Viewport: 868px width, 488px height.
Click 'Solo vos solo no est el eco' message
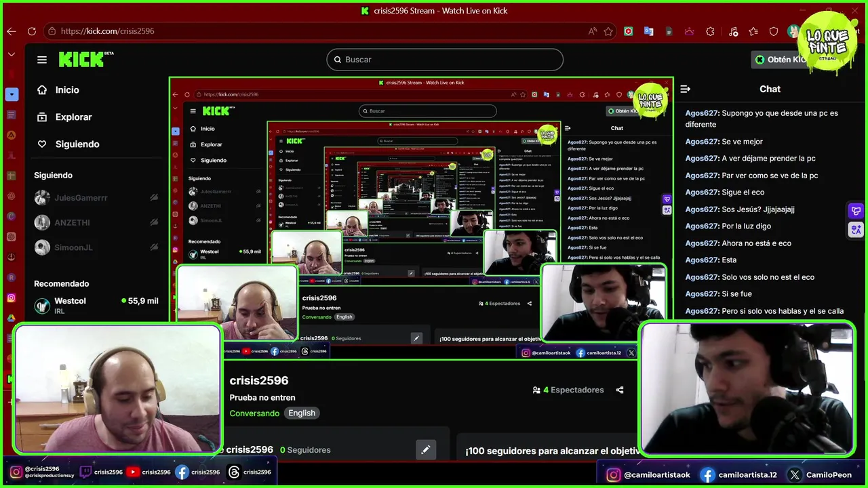click(x=749, y=277)
